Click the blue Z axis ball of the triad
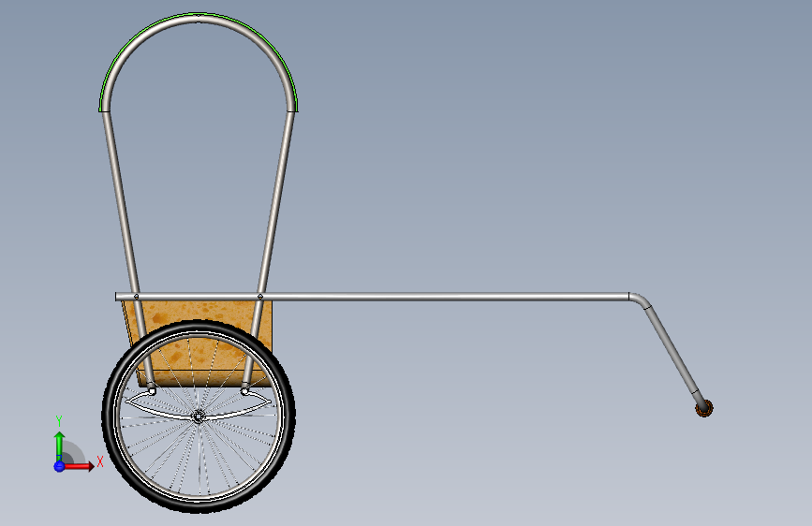812x526 pixels. pos(59,466)
